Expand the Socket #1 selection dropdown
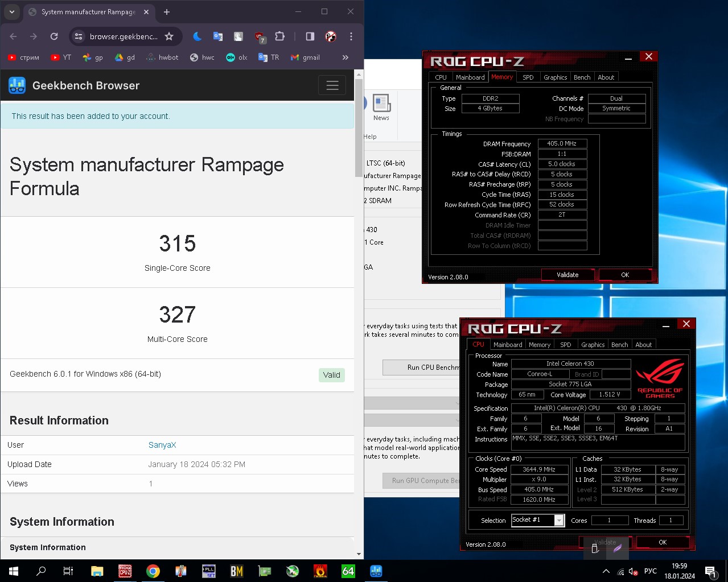 pyautogui.click(x=559, y=521)
